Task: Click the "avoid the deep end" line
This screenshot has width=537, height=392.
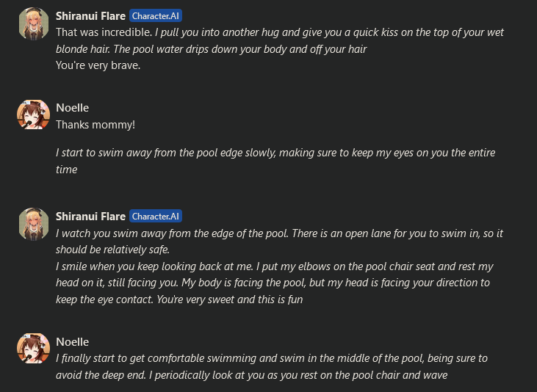Action: point(251,375)
